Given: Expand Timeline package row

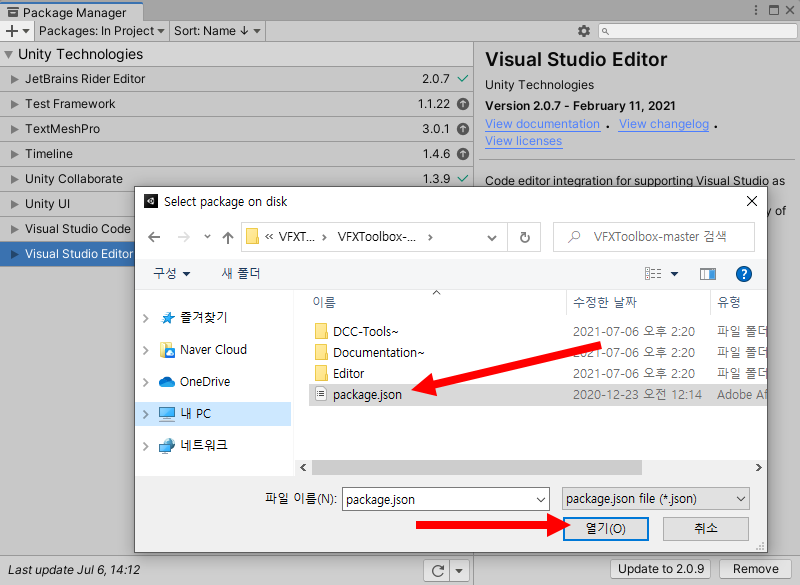Looking at the screenshot, I should pos(14,154).
